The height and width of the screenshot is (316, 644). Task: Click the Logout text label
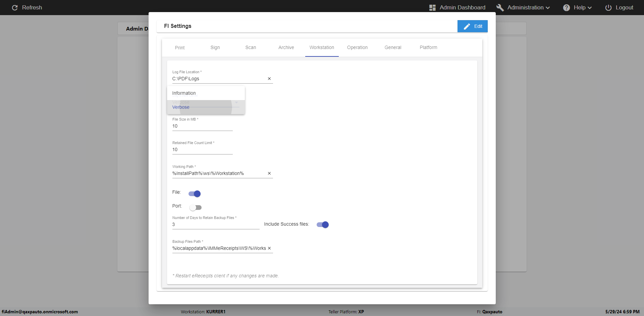point(625,8)
